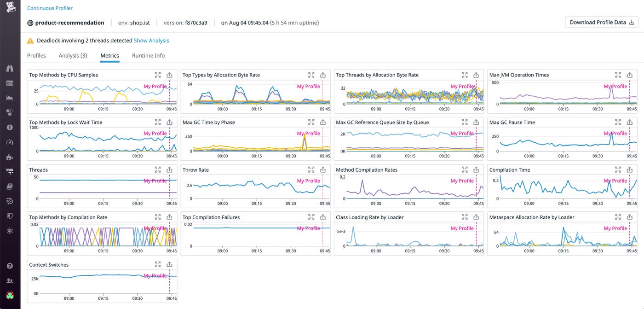Expand Top Methods by CPU Samples to fullscreen
644x309 pixels.
[x=158, y=75]
